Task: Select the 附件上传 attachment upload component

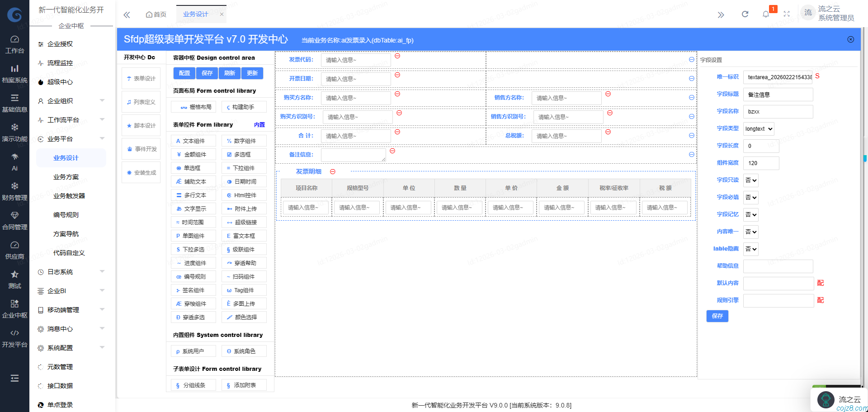Action: (244, 208)
